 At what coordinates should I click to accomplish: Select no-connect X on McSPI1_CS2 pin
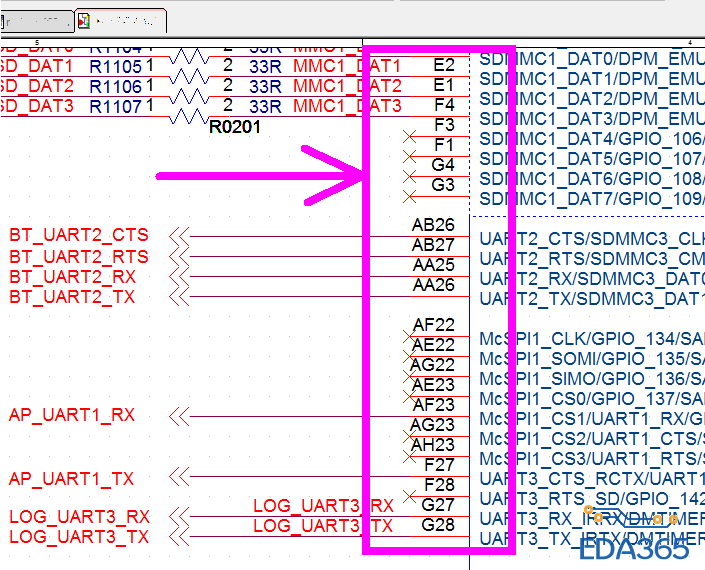click(409, 436)
